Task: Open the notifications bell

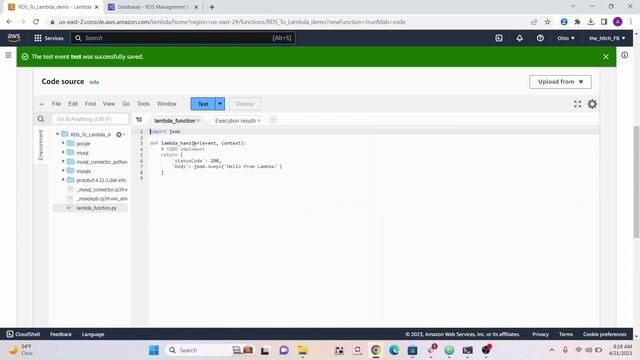Action: coord(519,38)
